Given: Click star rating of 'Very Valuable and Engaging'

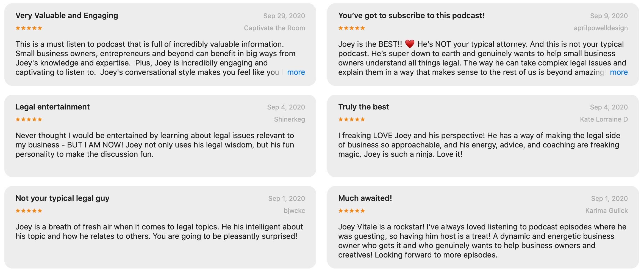Looking at the screenshot, I should 29,28.
